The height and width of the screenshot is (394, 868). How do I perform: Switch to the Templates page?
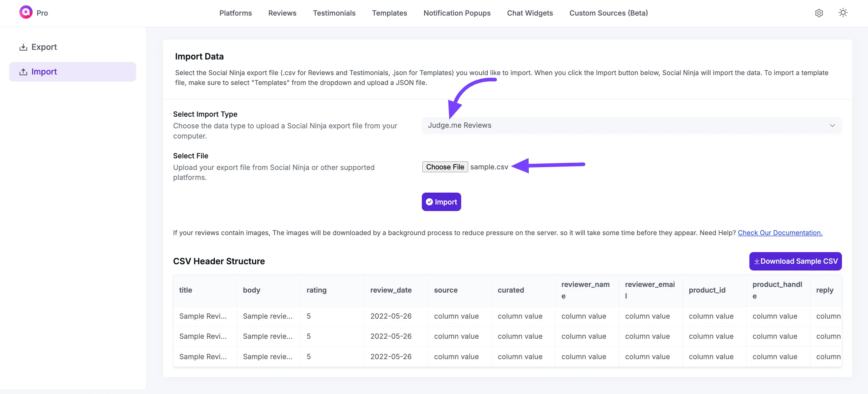[x=389, y=13]
